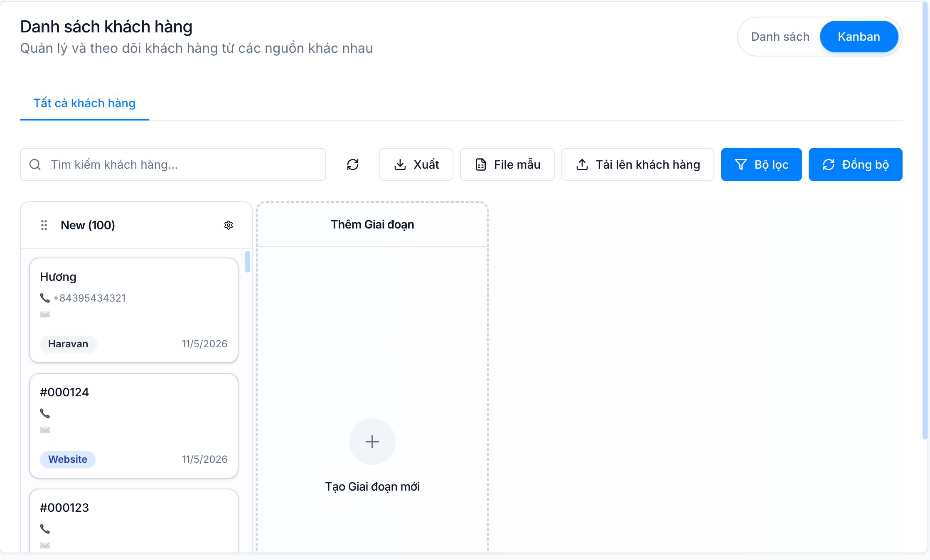
Task: Sync customers with Đồng bộ button
Action: point(855,165)
